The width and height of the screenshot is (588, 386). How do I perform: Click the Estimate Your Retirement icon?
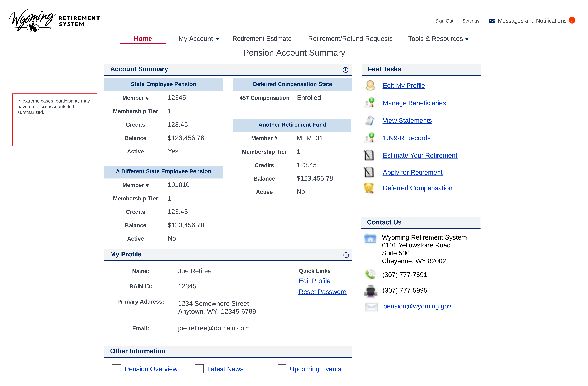coord(369,155)
